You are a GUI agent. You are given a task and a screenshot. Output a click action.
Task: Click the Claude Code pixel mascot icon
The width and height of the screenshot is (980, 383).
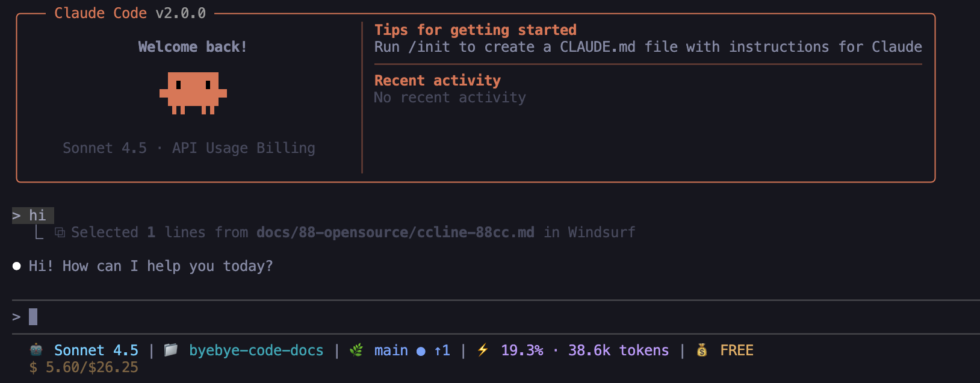coord(193,93)
